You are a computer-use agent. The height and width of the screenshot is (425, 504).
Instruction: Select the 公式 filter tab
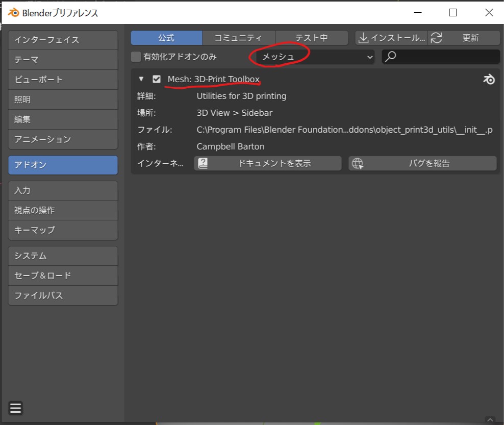[166, 38]
